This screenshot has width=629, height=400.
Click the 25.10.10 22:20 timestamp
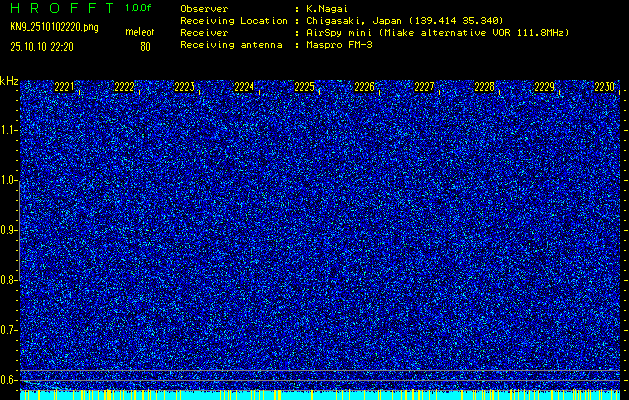45,46
